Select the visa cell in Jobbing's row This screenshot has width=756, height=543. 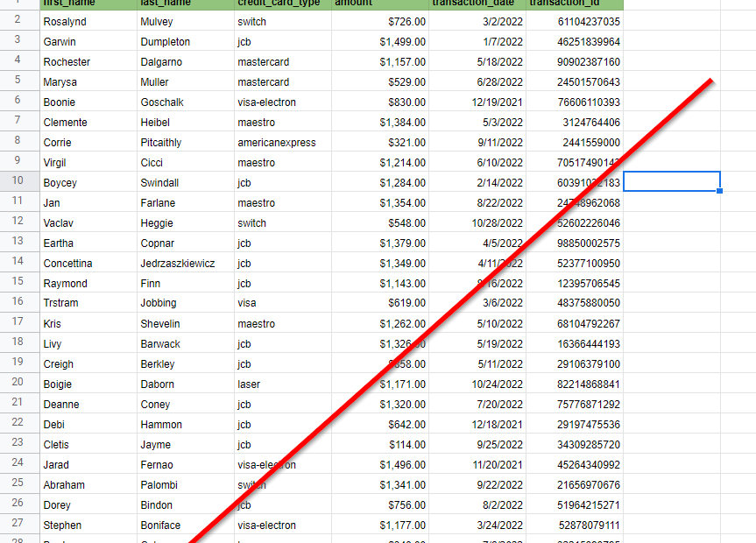[x=283, y=303]
